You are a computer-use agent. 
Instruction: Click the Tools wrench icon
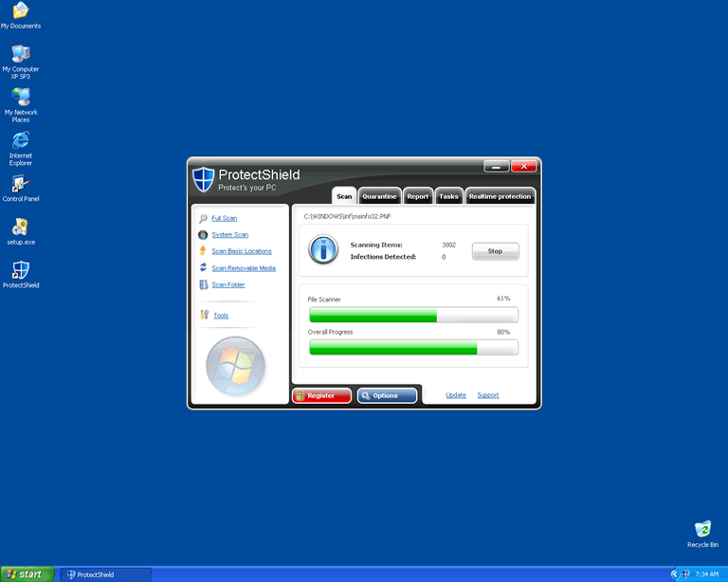point(204,315)
